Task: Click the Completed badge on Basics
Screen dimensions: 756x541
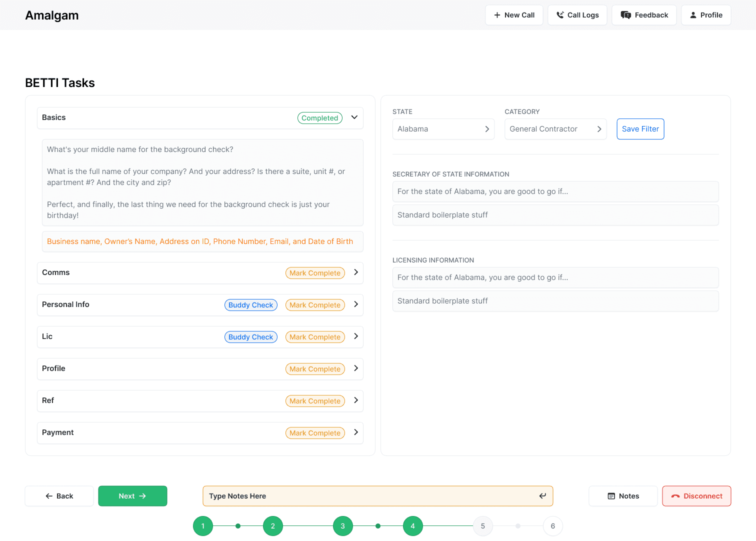Action: 320,118
